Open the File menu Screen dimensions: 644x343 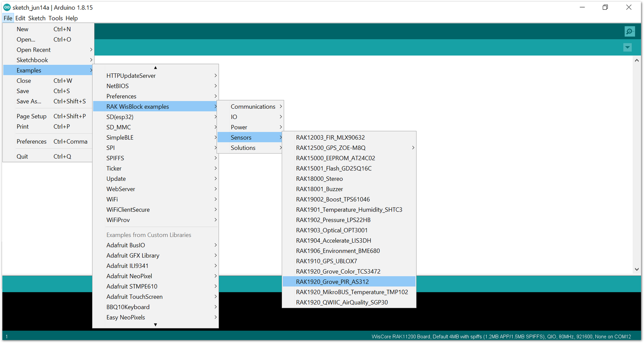tap(8, 18)
